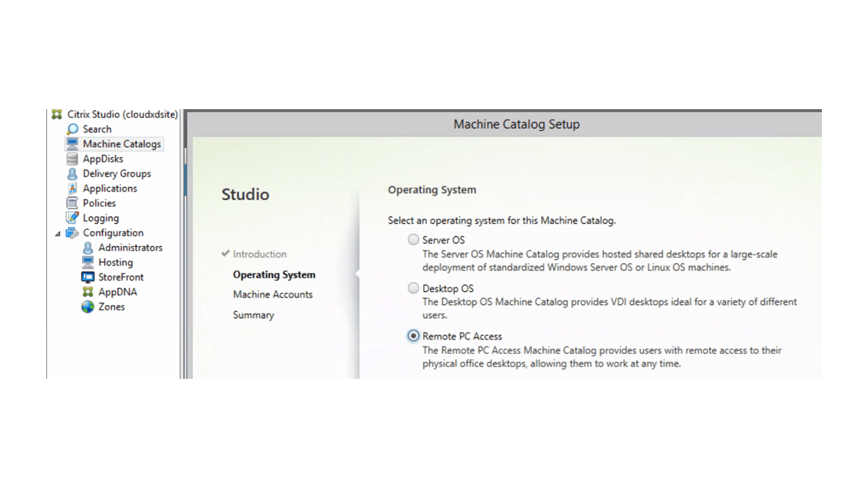Image resolution: width=868 pixels, height=488 pixels.
Task: Select the Delivery Groups icon
Action: 73,173
